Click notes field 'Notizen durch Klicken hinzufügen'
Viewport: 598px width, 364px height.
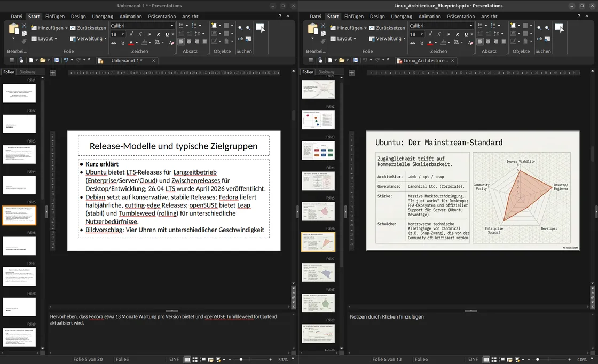387,316
